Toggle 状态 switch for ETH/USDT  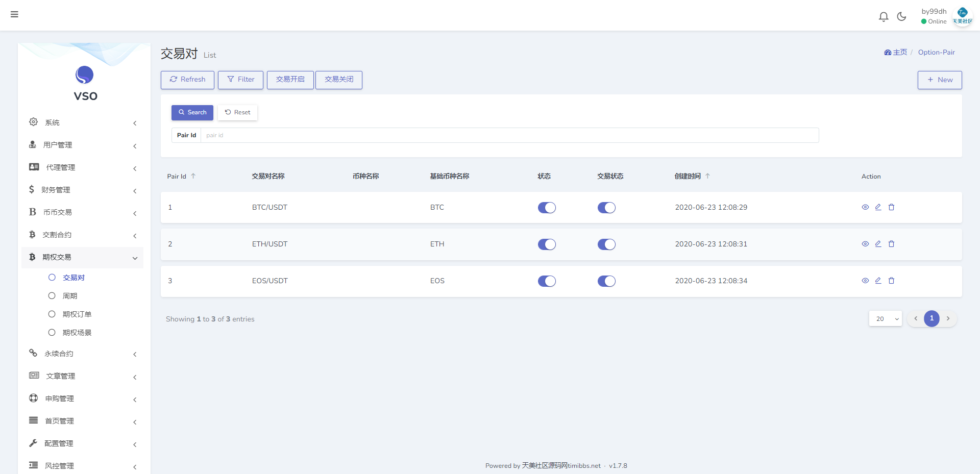click(x=547, y=244)
